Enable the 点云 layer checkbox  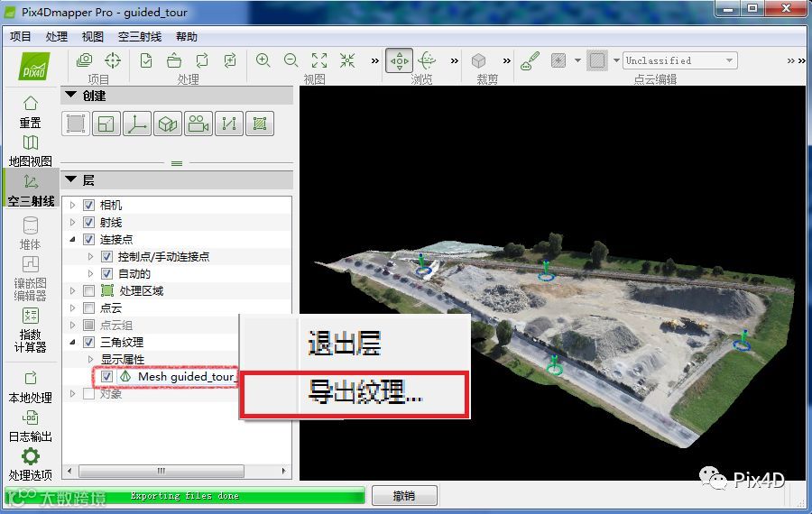[x=88, y=307]
